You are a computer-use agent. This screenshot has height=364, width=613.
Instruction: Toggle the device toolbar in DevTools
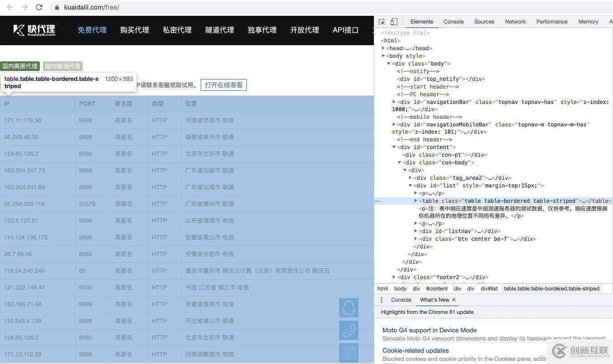393,21
